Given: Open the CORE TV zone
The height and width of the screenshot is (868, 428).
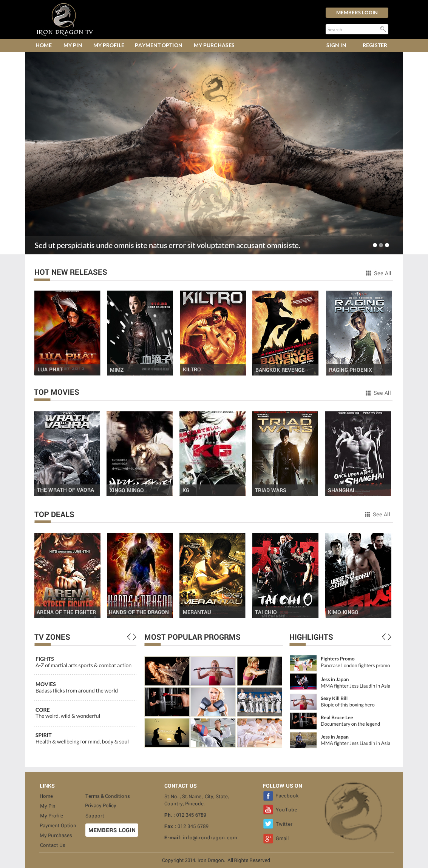Looking at the screenshot, I should click(x=68, y=713).
